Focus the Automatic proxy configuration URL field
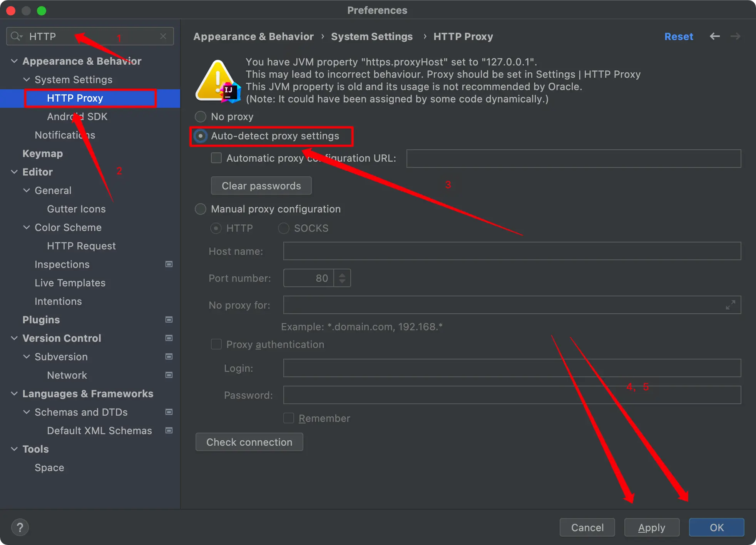This screenshot has width=756, height=545. 574,159
